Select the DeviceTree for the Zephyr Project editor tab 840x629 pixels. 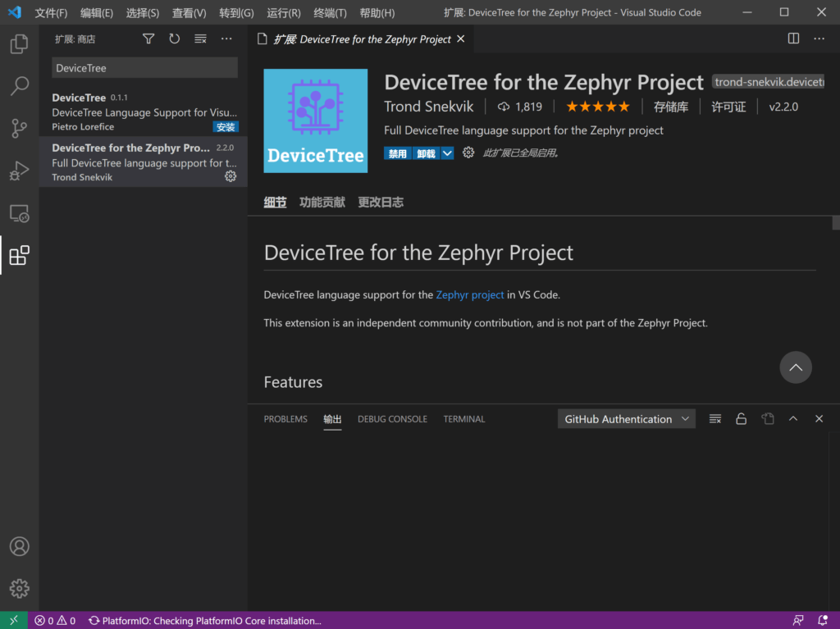361,39
